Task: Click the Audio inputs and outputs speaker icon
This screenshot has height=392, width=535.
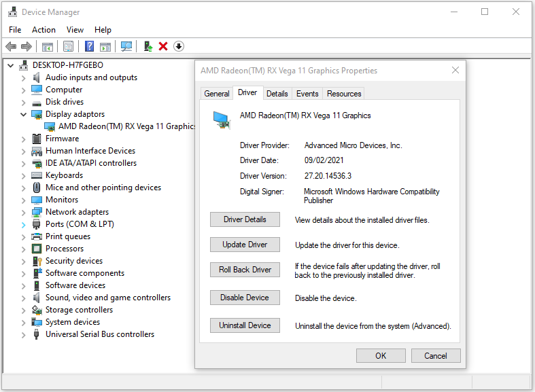Action: click(x=37, y=77)
